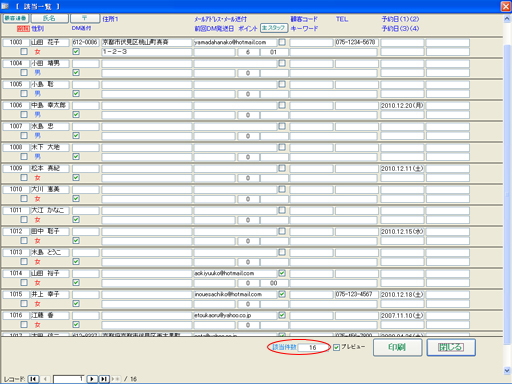Go to the previous record in navigator

[x=45, y=379]
